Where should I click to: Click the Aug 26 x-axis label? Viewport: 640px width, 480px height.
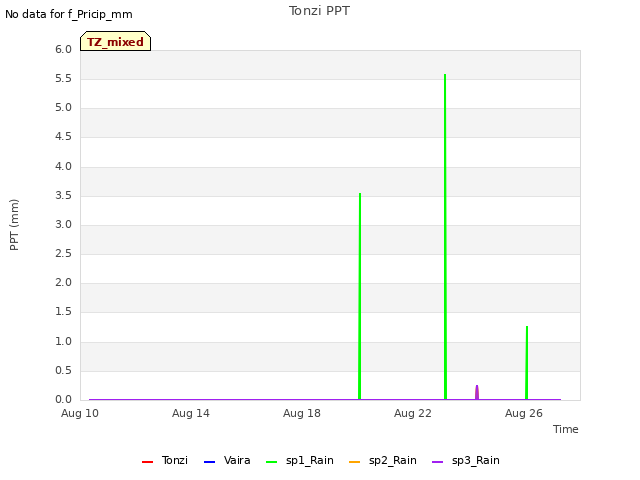coord(524,413)
